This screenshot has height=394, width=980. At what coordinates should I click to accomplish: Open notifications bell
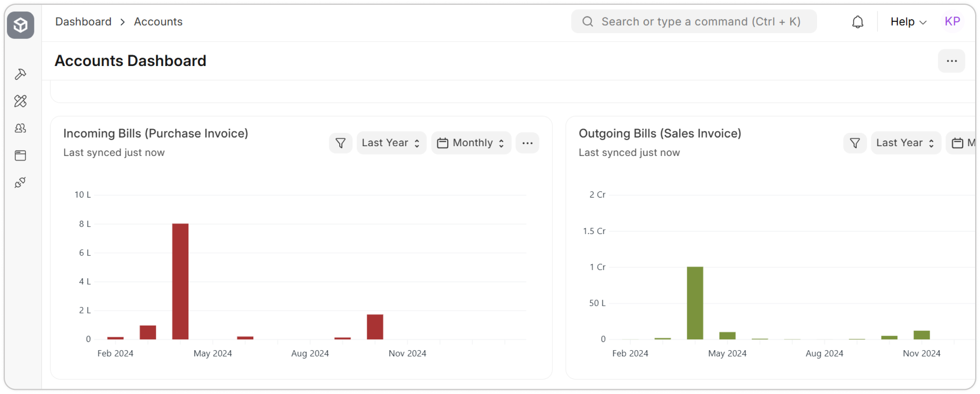click(x=857, y=22)
